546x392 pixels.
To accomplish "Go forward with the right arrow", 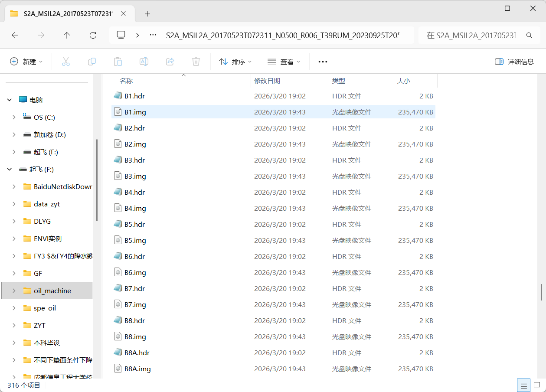I will (41, 35).
